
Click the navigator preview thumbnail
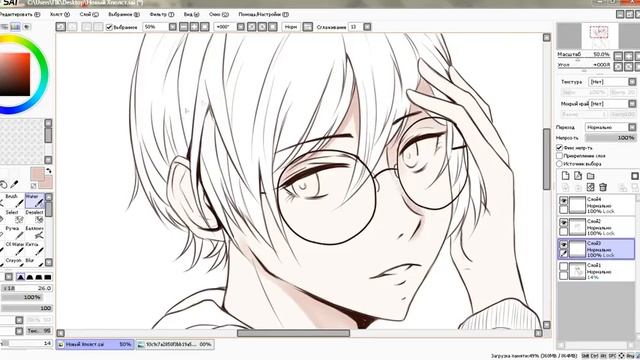coord(599,35)
